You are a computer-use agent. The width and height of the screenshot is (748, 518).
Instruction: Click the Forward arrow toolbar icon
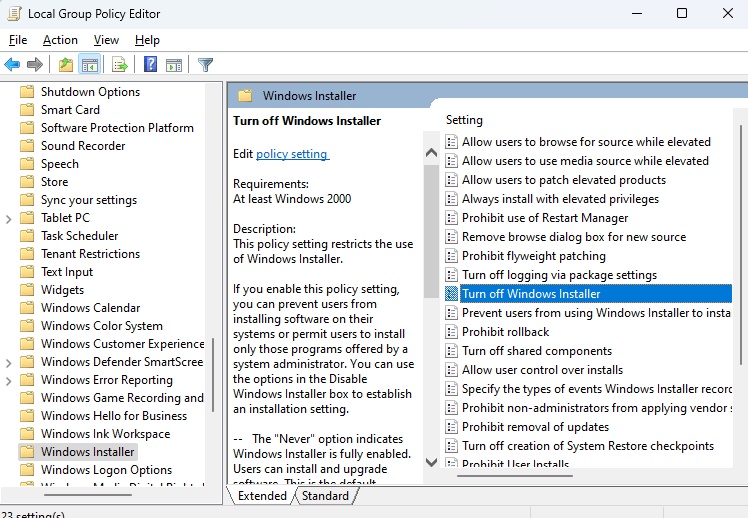pos(35,64)
